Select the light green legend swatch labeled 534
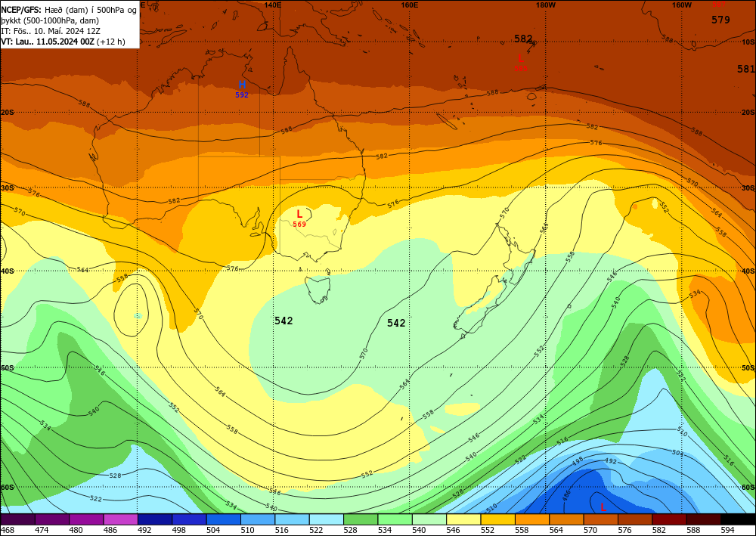The height and width of the screenshot is (536, 756). click(x=395, y=519)
